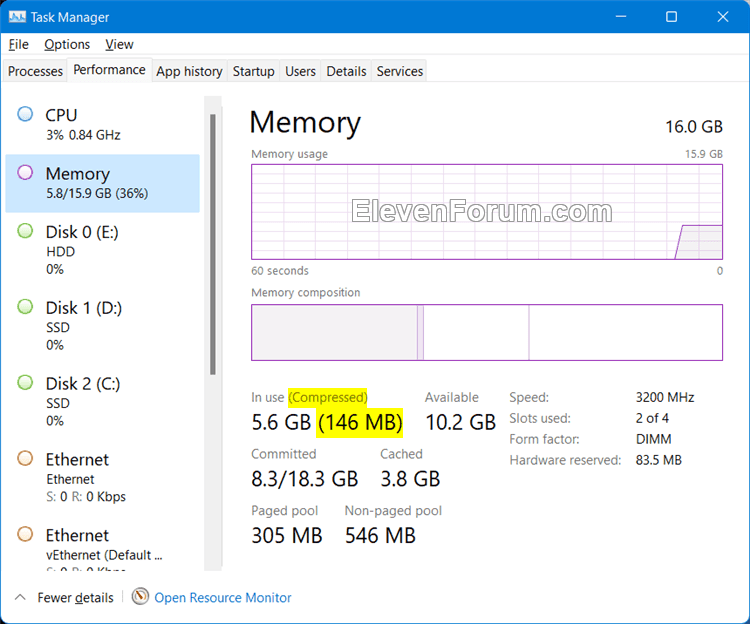Click the Memory composition bar's in-use segment
This screenshot has height=624, width=750.
pos(334,332)
